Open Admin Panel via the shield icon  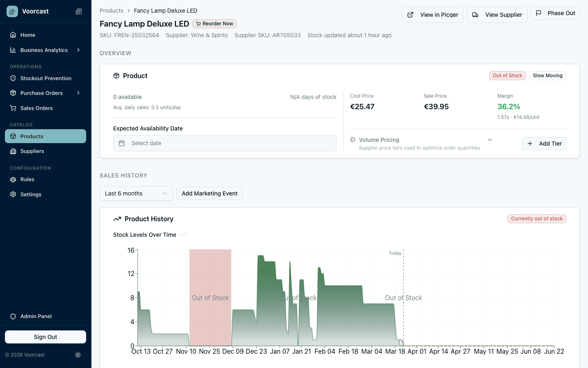coord(13,316)
